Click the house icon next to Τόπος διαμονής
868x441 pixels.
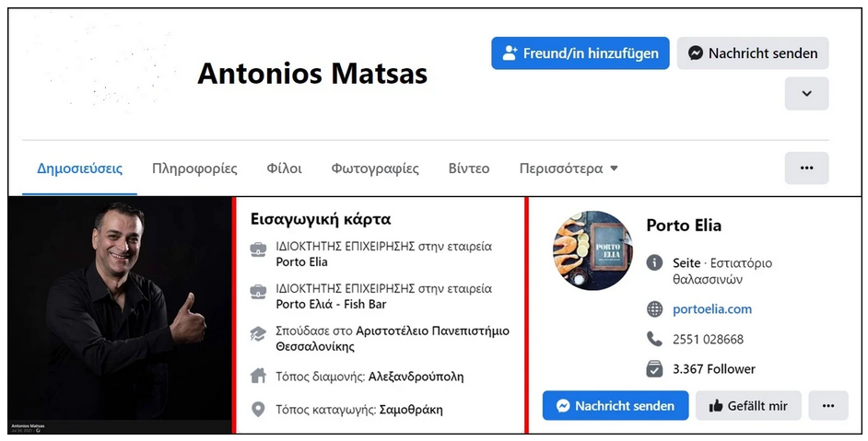[x=259, y=376]
